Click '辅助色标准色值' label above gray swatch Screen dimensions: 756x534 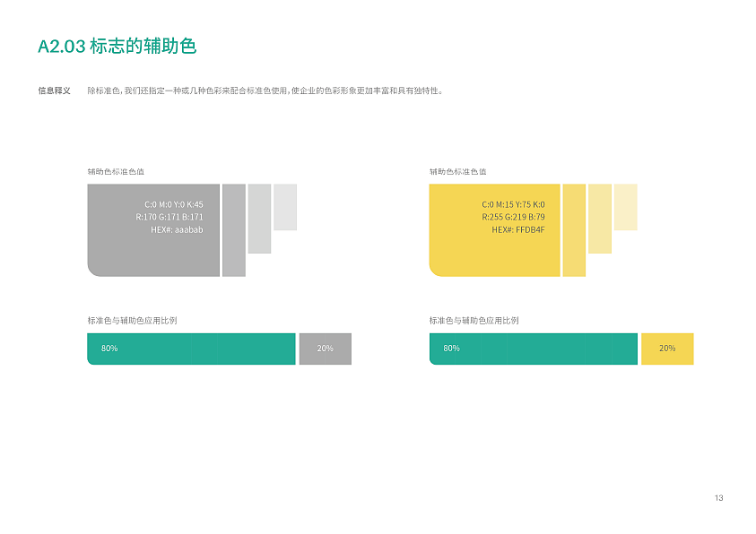pyautogui.click(x=116, y=171)
